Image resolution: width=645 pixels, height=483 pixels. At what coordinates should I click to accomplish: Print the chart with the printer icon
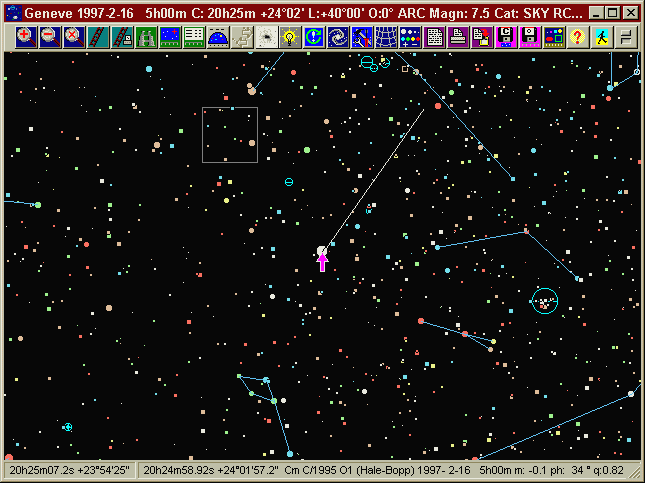(x=458, y=37)
